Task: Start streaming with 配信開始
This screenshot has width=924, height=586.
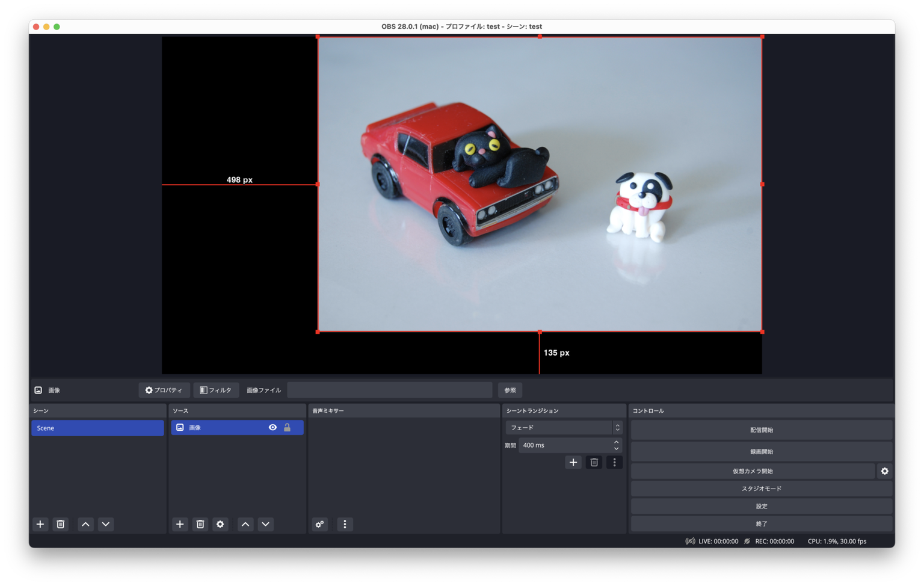Action: 761,430
